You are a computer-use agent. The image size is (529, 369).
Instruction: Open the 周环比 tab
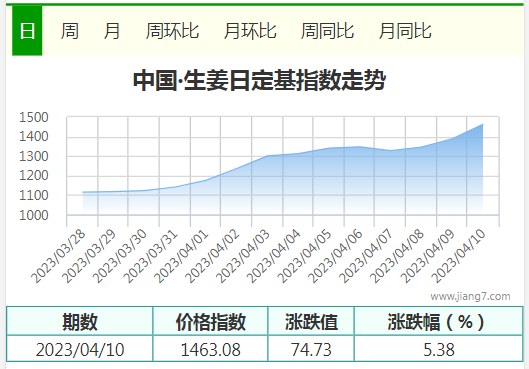[x=172, y=31]
